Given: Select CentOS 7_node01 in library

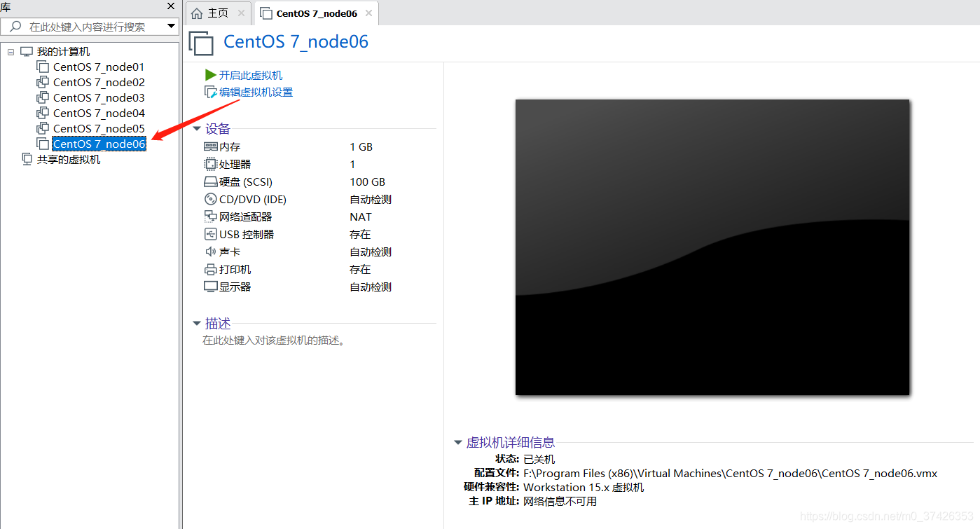Looking at the screenshot, I should coord(99,67).
